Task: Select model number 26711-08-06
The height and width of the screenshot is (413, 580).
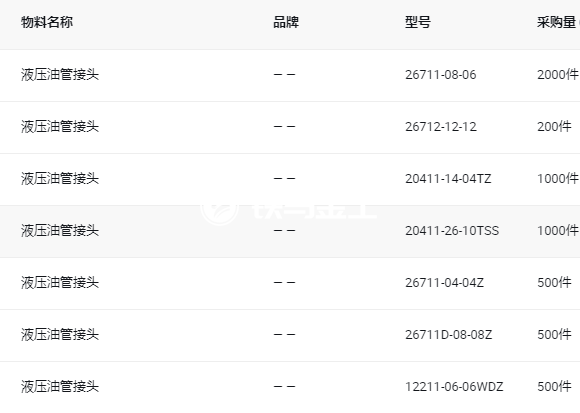Action: pyautogui.click(x=441, y=75)
